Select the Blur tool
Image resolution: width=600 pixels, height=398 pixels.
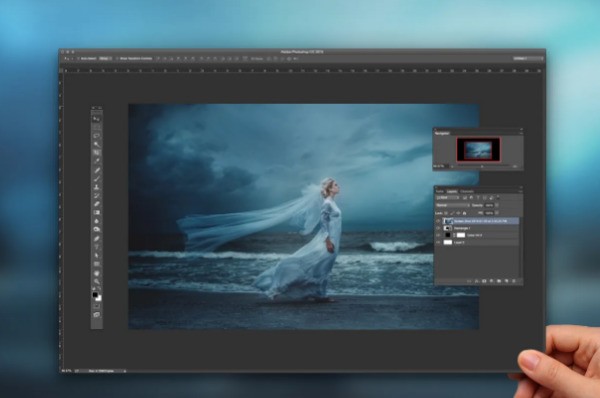click(97, 221)
